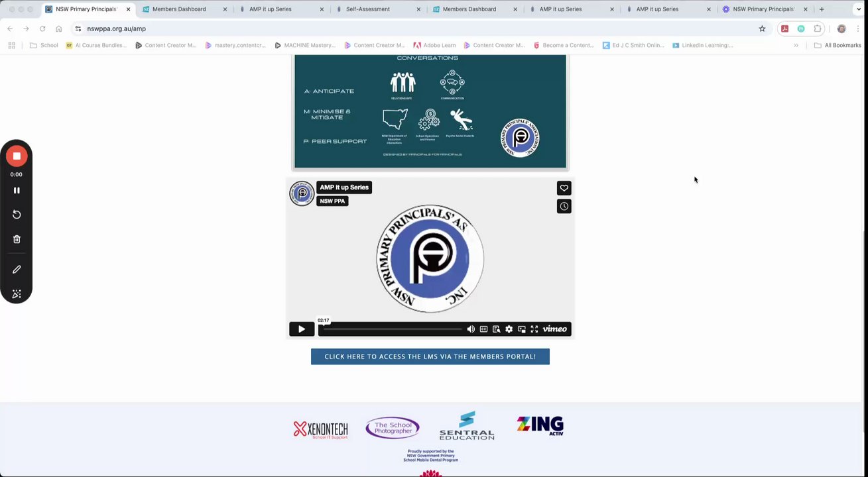Open the green circle extension icon

click(x=801, y=28)
